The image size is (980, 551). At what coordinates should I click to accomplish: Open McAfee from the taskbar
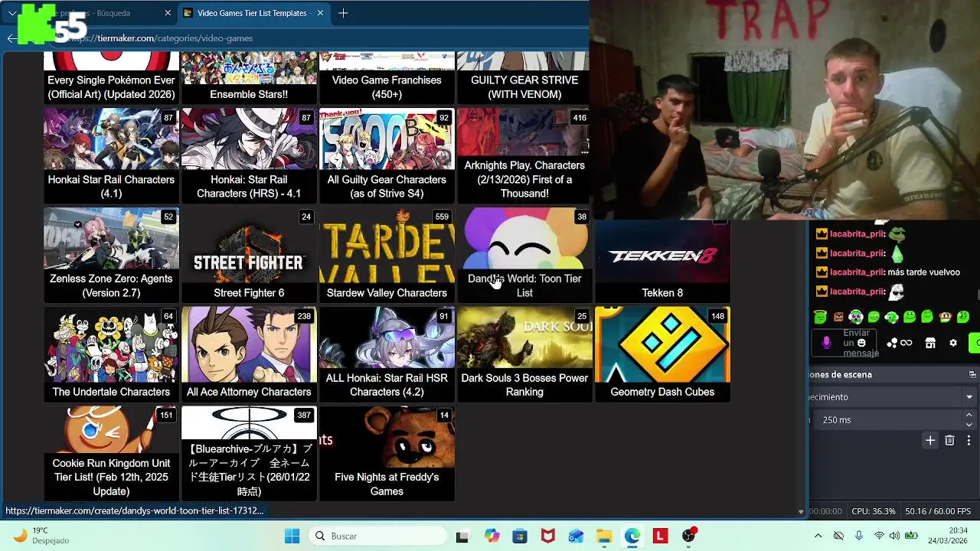click(548, 536)
